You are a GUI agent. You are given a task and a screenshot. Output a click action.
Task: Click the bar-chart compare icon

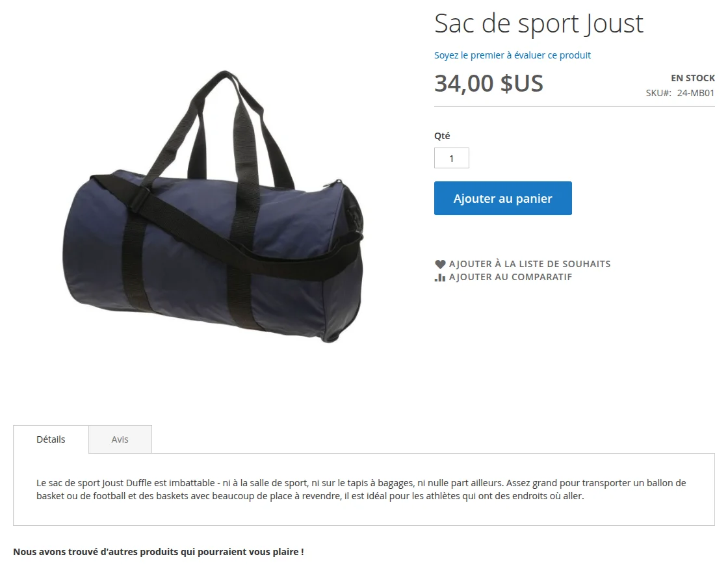439,277
